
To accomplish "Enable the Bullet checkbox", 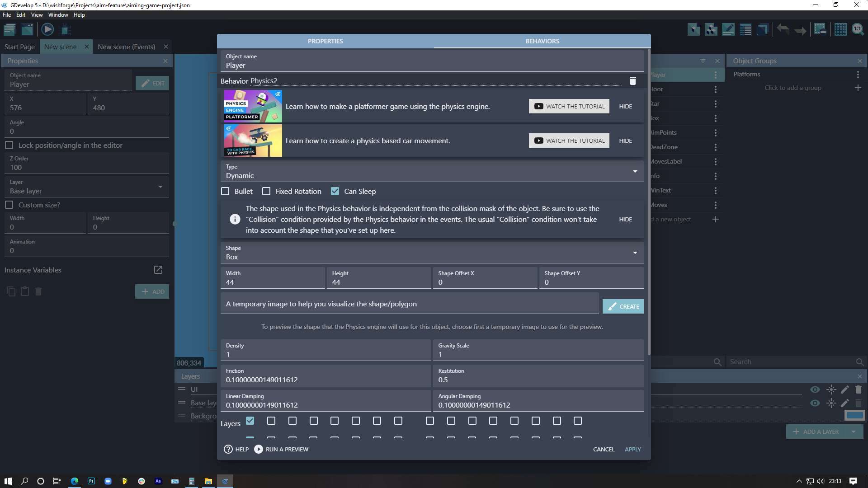I will coord(225,191).
